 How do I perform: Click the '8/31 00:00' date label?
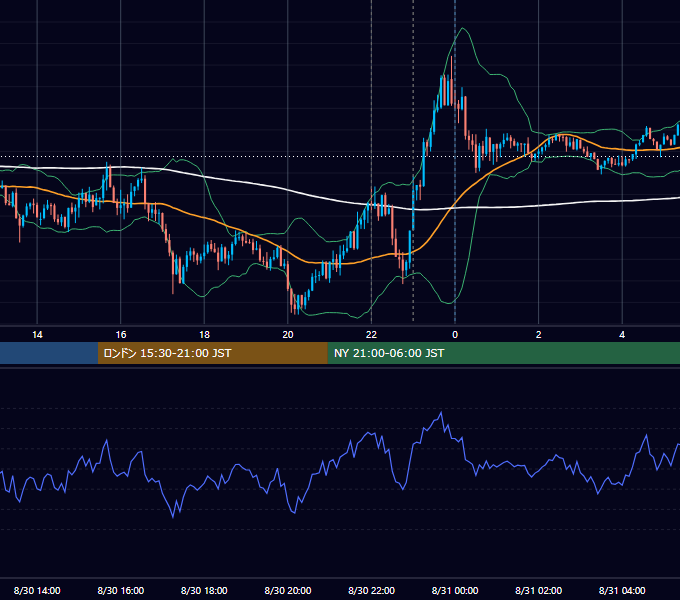(455, 590)
